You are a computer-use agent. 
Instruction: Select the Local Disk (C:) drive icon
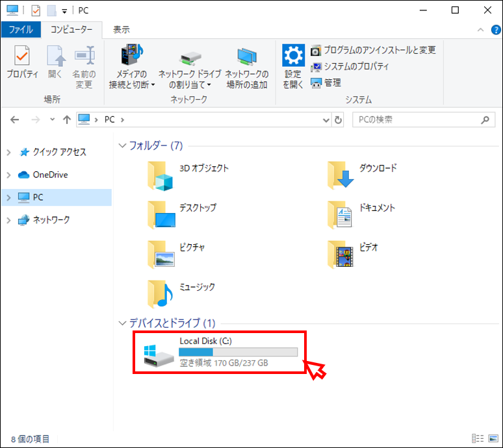(159, 356)
